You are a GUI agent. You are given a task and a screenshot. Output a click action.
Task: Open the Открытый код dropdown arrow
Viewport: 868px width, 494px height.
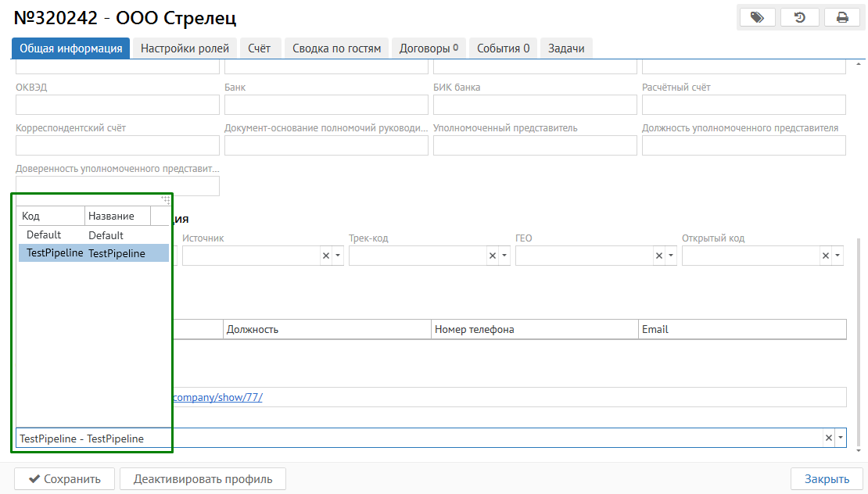point(838,256)
